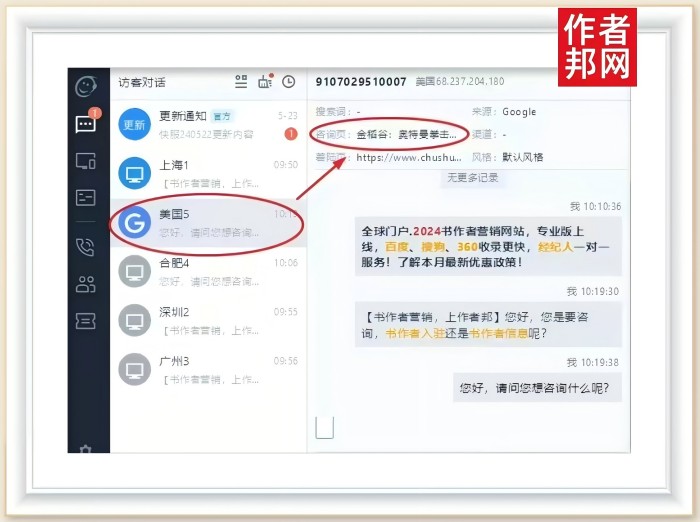Select the 美国5 visitor conversation
This screenshot has width=700, height=522.
[207, 222]
